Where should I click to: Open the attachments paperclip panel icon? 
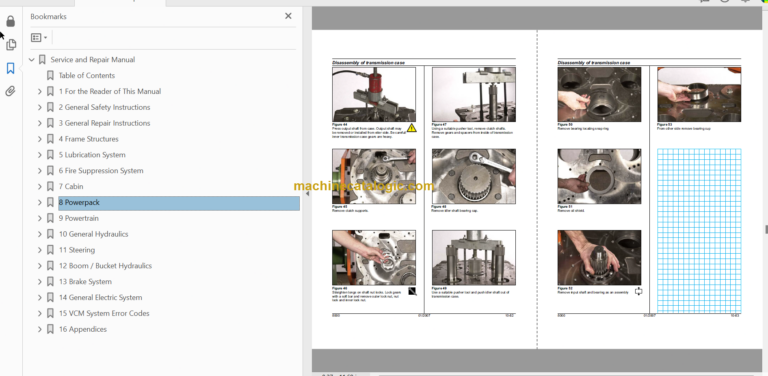[x=10, y=91]
